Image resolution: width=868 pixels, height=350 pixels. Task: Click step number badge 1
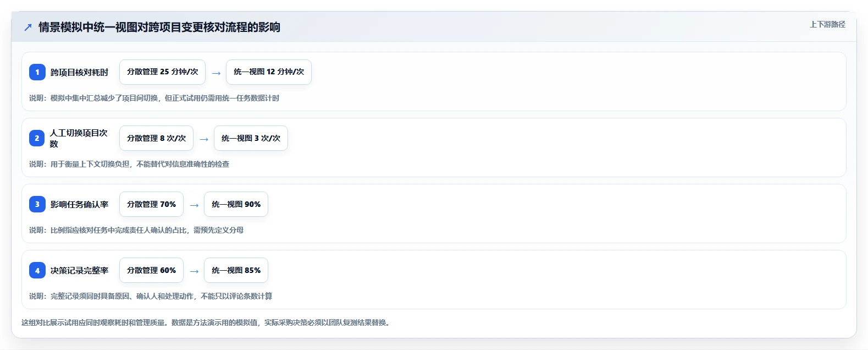(x=37, y=72)
